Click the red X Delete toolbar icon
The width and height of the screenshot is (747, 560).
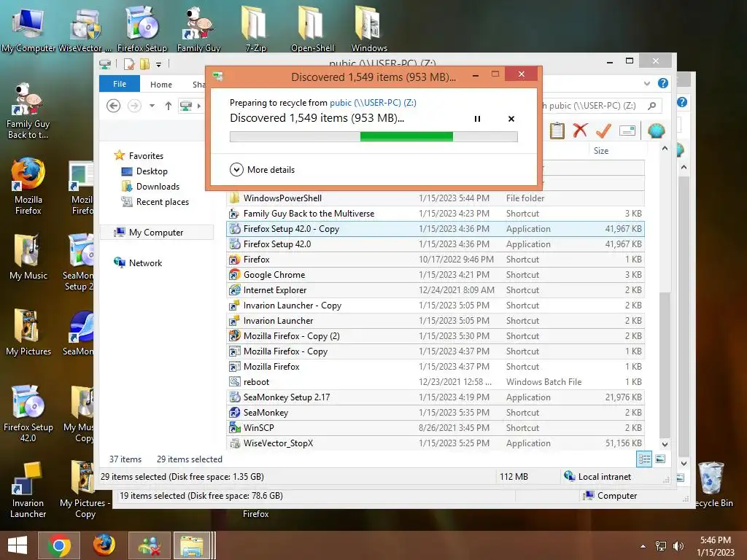[580, 131]
